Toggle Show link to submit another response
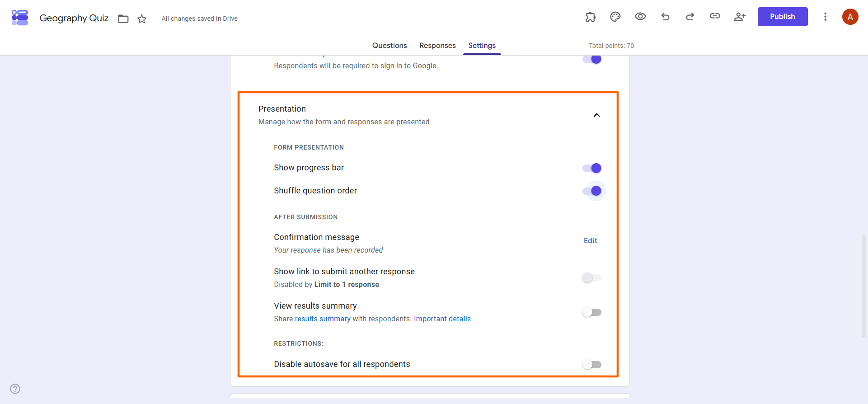The width and height of the screenshot is (868, 404). pyautogui.click(x=592, y=277)
